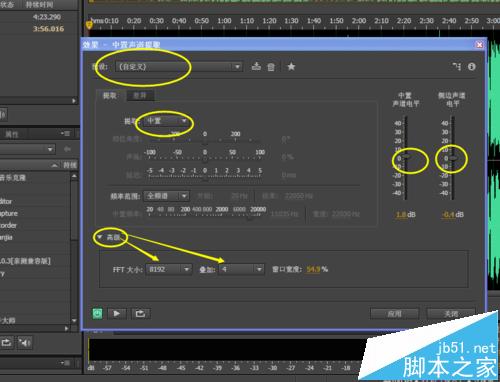Click speaker auto-play icon at bottom left

pyautogui.click(x=24, y=342)
